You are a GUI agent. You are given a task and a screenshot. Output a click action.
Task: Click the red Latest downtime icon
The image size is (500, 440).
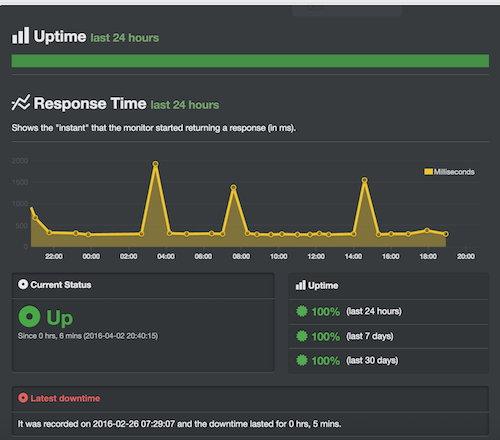coord(23,398)
